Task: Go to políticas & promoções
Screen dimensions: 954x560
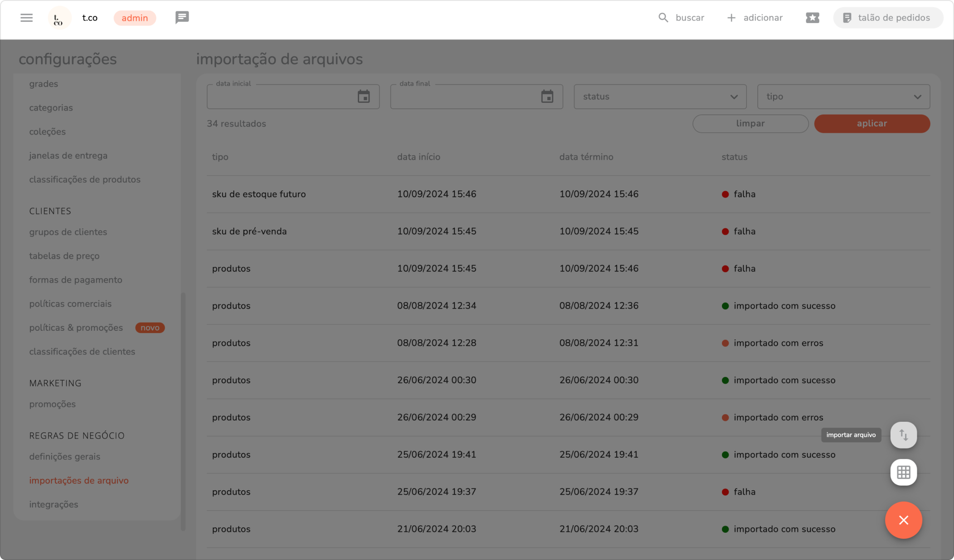Action: [76, 328]
